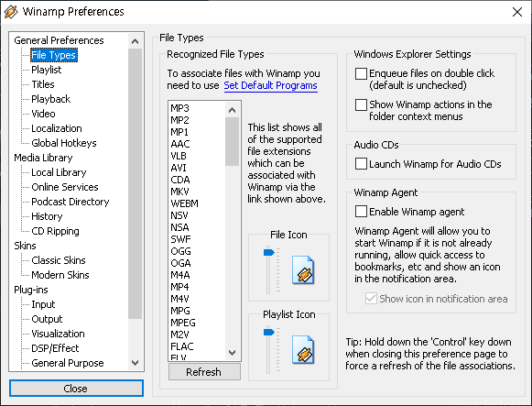532x406 pixels.
Task: Click the Winamp logo in title bar
Action: click(11, 12)
